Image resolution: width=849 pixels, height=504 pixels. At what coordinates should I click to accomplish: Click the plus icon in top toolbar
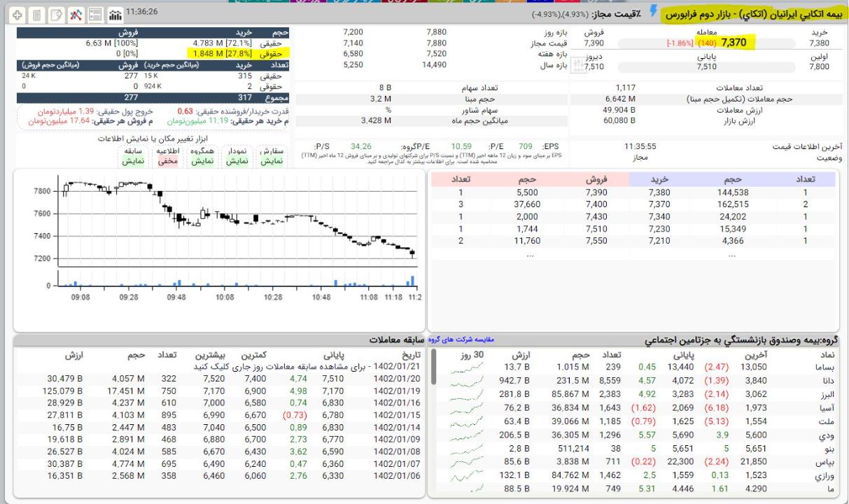click(x=16, y=14)
